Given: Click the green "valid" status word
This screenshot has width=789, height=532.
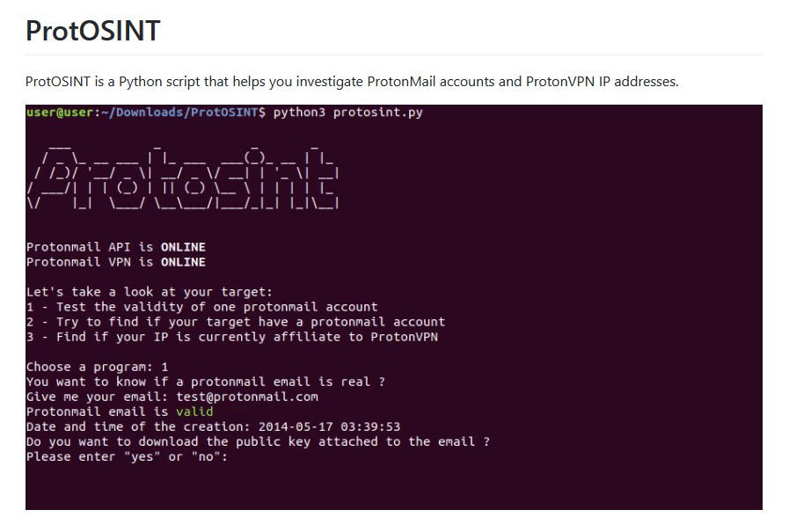Looking at the screenshot, I should click(x=194, y=412).
